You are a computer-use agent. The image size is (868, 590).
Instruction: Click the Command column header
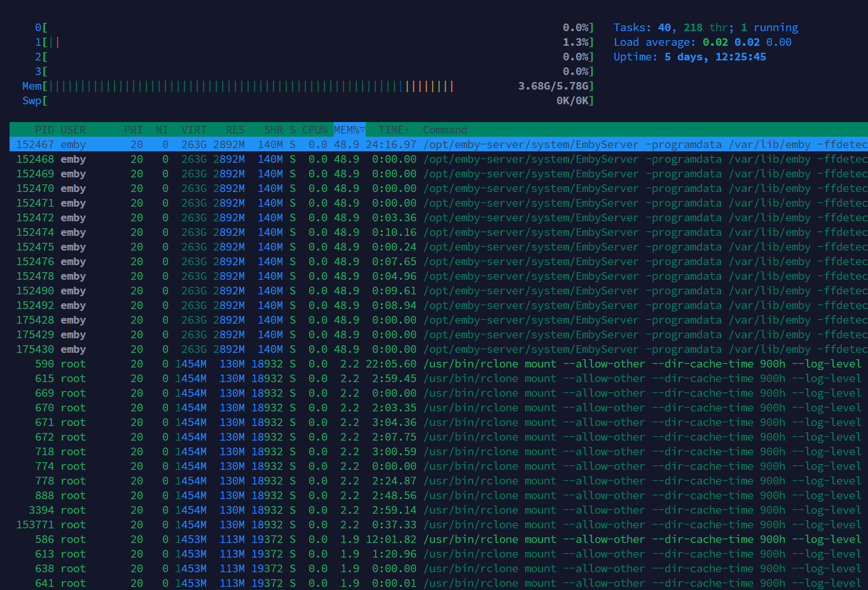pos(445,130)
